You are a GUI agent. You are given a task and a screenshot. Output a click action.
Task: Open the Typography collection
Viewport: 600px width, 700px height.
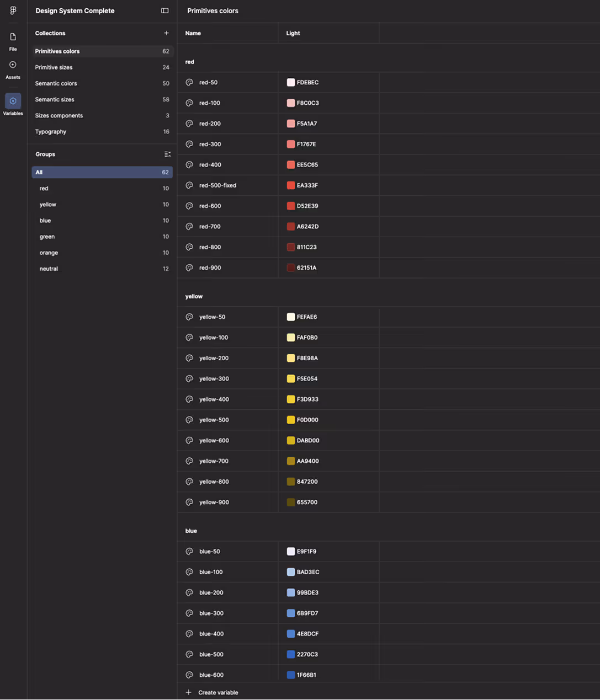point(102,132)
